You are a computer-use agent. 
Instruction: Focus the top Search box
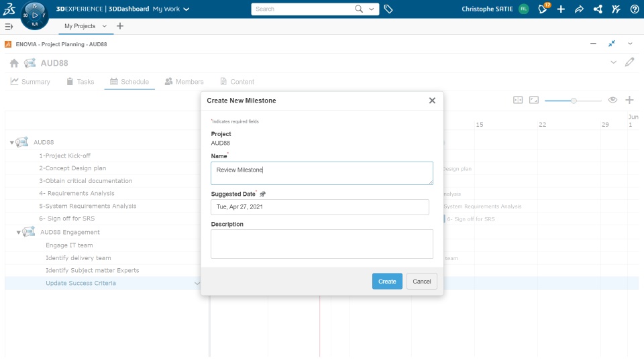point(303,9)
